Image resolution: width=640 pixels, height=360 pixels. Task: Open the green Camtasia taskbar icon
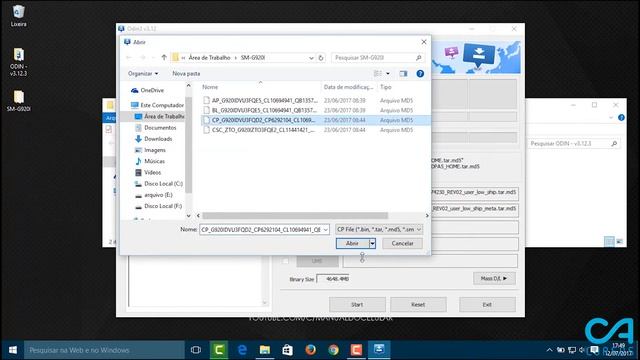coord(219,350)
